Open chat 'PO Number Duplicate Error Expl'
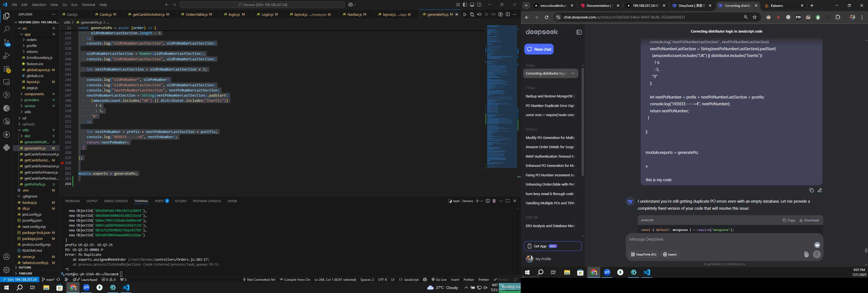 click(x=550, y=106)
